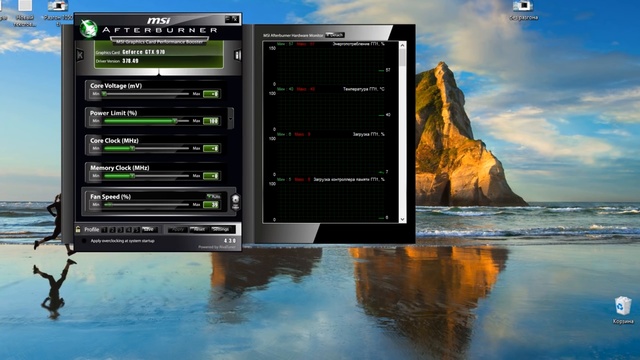Minimize the MSI Afterburner window
This screenshot has height=360, width=640.
[x=228, y=19]
